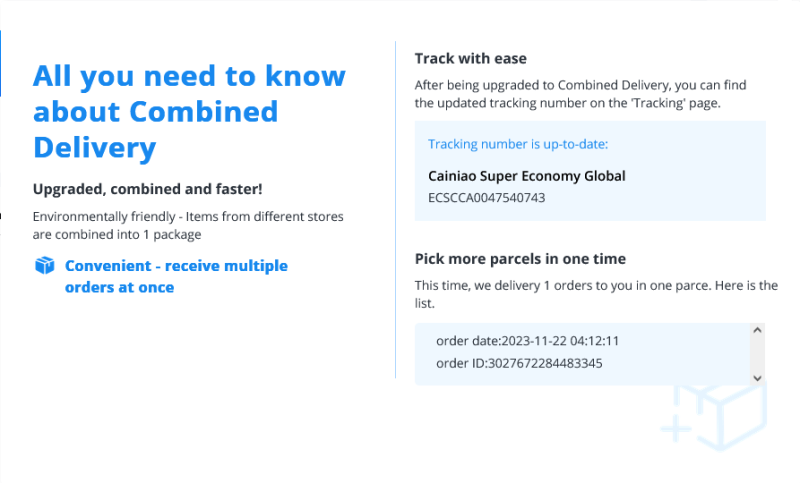Click the 'Tracking number is up-to-date:' label
Viewport: 800px width, 483px height.
[518, 144]
